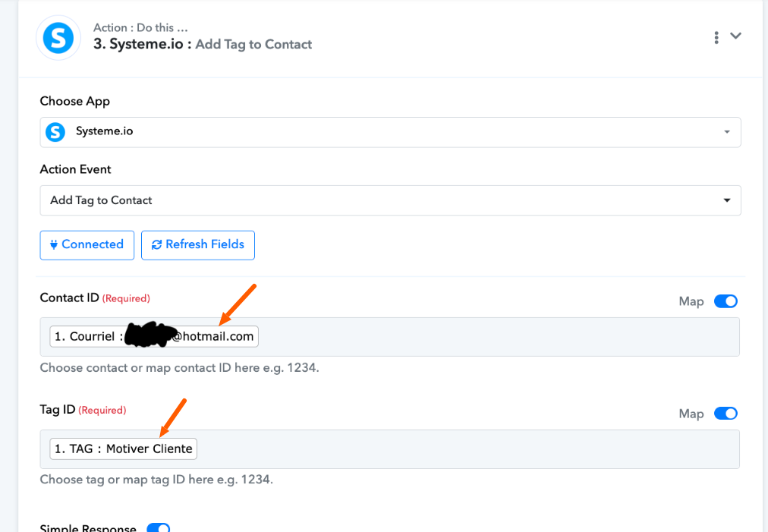The height and width of the screenshot is (532, 768).
Task: Click the Refresh Fields button
Action: pyautogui.click(x=198, y=245)
